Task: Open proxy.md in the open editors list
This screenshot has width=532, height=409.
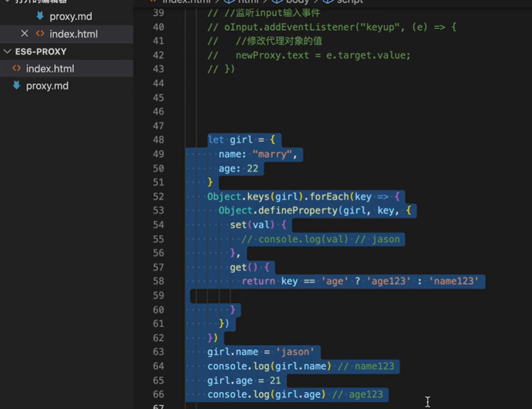Action: point(71,16)
